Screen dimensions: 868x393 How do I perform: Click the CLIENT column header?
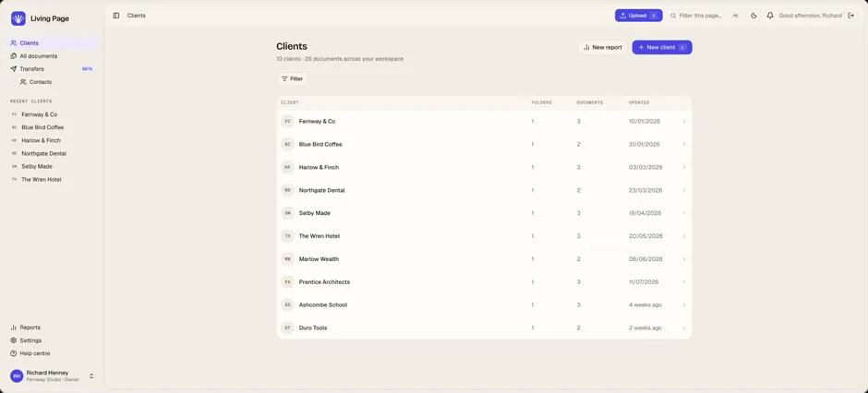click(x=290, y=102)
